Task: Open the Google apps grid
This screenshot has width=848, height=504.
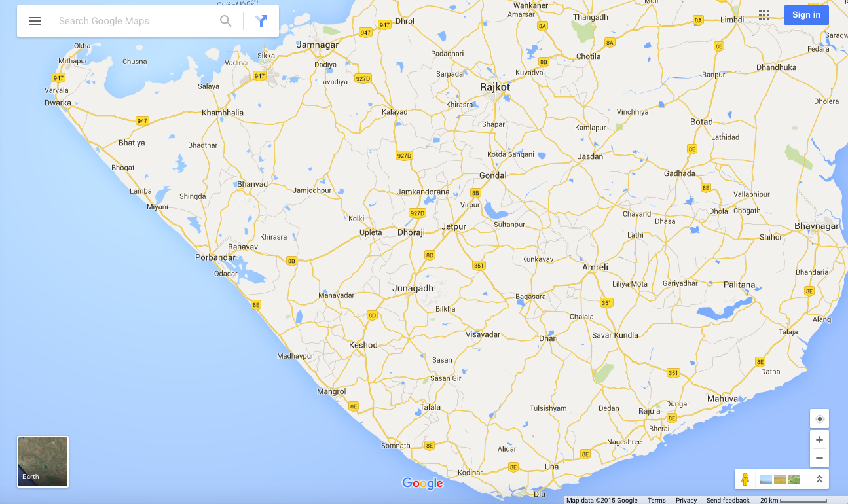Action: [x=764, y=15]
